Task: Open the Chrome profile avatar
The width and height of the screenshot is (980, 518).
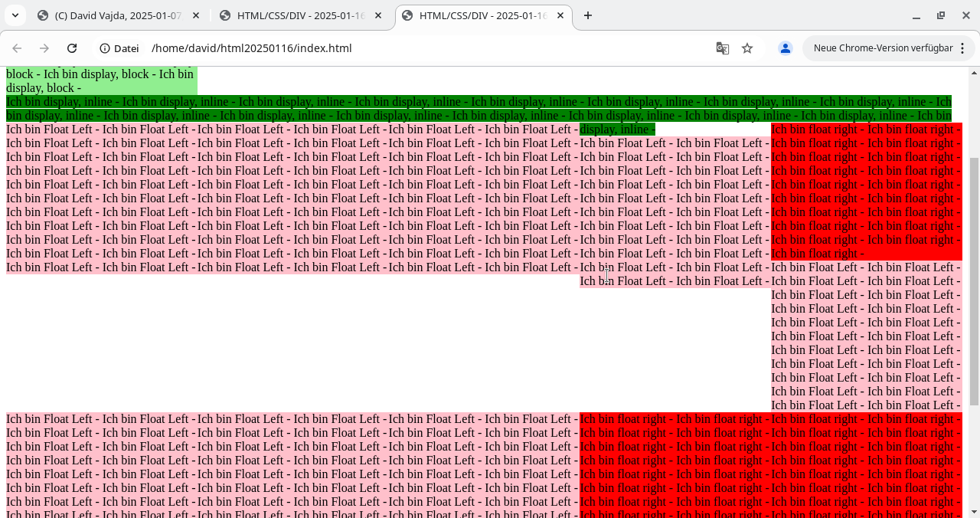Action: (785, 48)
